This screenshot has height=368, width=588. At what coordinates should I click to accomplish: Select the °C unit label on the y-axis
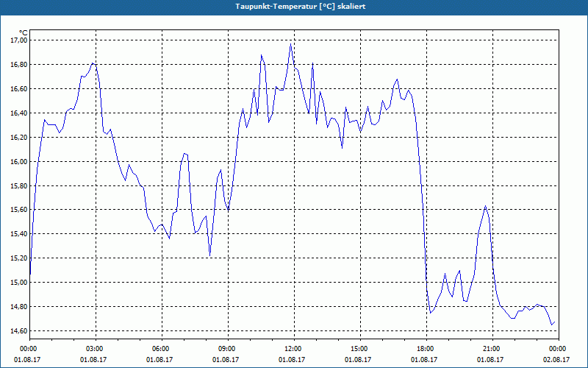click(24, 33)
